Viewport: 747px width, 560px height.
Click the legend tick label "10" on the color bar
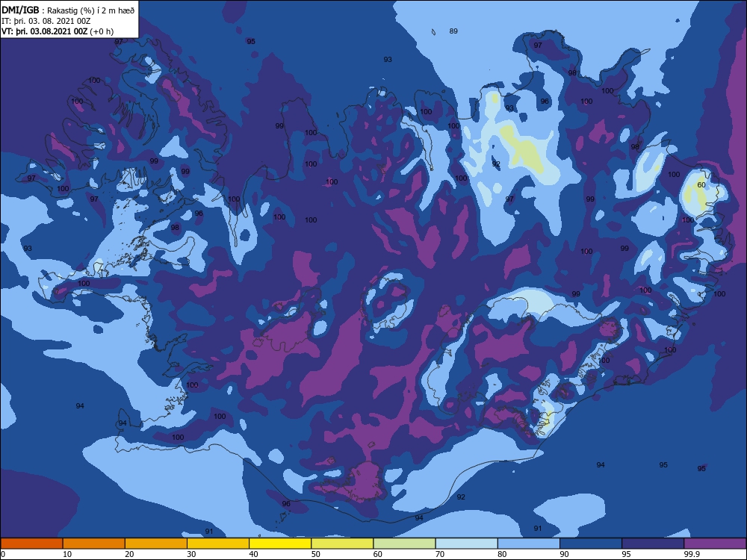67,554
